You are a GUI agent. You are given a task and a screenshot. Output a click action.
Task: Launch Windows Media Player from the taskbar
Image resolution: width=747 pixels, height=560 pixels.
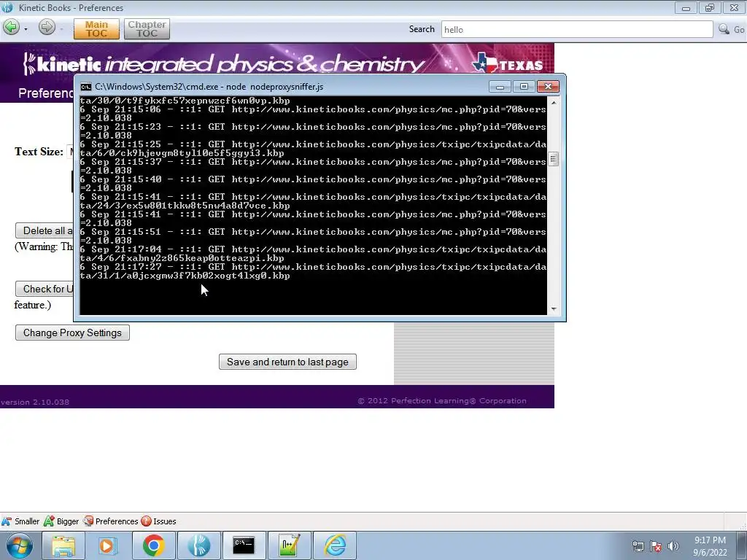coord(108,545)
